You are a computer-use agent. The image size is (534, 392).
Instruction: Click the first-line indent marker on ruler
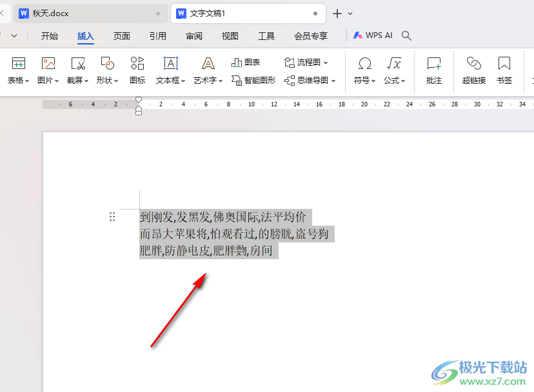(x=139, y=99)
